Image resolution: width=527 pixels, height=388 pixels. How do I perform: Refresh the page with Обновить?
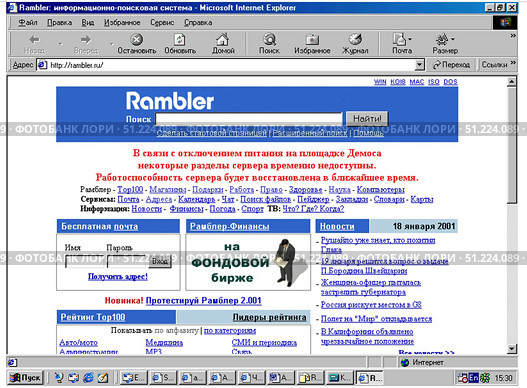coord(180,44)
